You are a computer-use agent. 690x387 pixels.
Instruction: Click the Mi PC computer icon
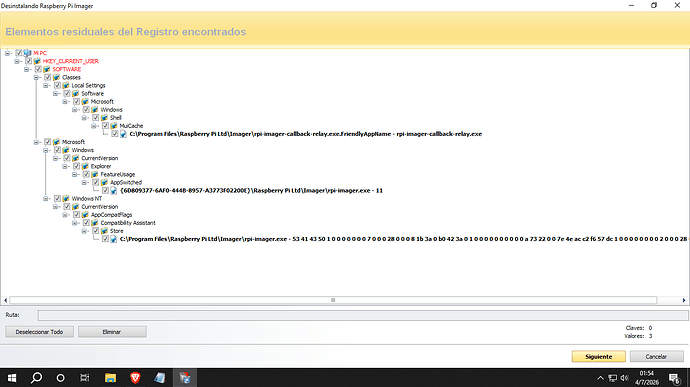click(27, 53)
